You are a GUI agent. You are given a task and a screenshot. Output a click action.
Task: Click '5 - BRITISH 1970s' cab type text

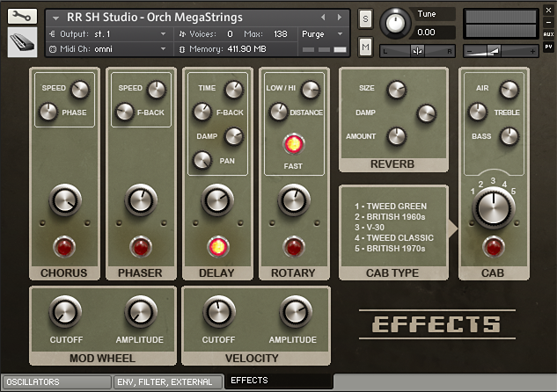[x=390, y=249]
